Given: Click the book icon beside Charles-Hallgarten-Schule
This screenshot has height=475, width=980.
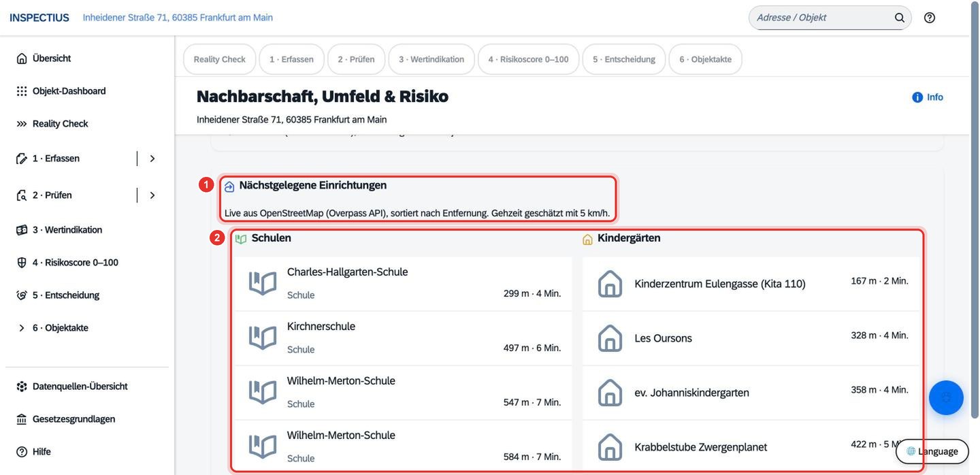Looking at the screenshot, I should click(x=263, y=283).
